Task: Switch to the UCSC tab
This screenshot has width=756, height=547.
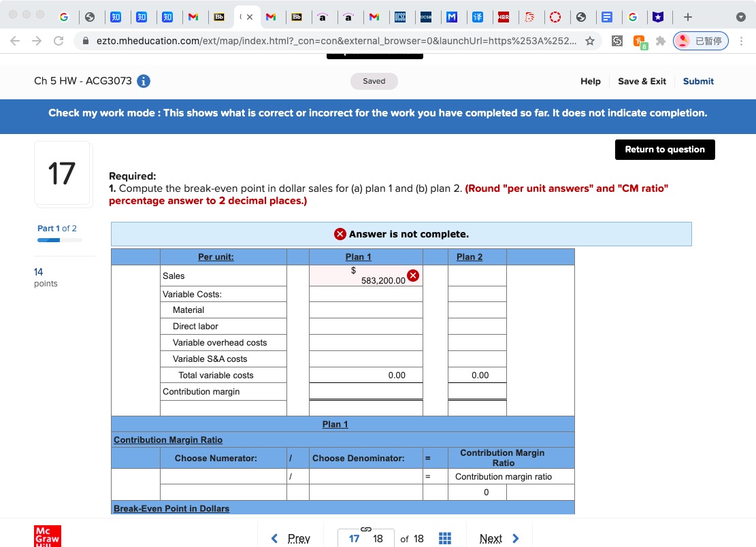Action: pyautogui.click(x=399, y=17)
